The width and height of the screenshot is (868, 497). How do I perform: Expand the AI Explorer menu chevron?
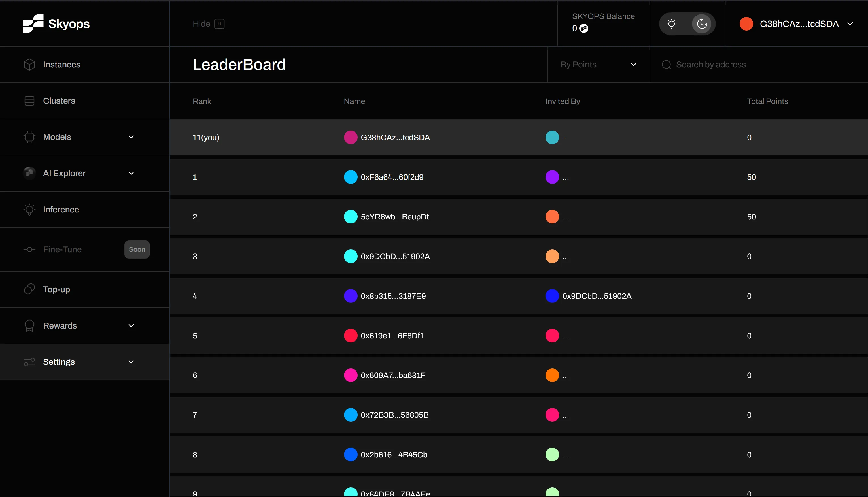(x=131, y=173)
